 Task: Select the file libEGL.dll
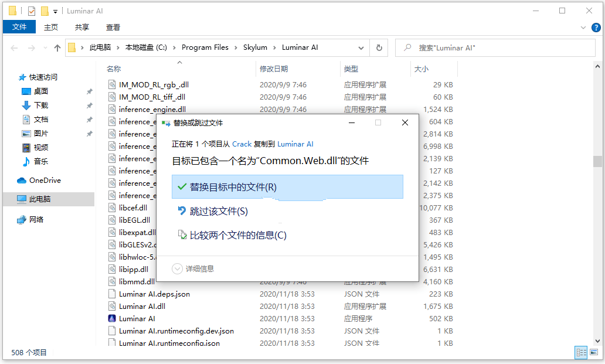click(134, 220)
